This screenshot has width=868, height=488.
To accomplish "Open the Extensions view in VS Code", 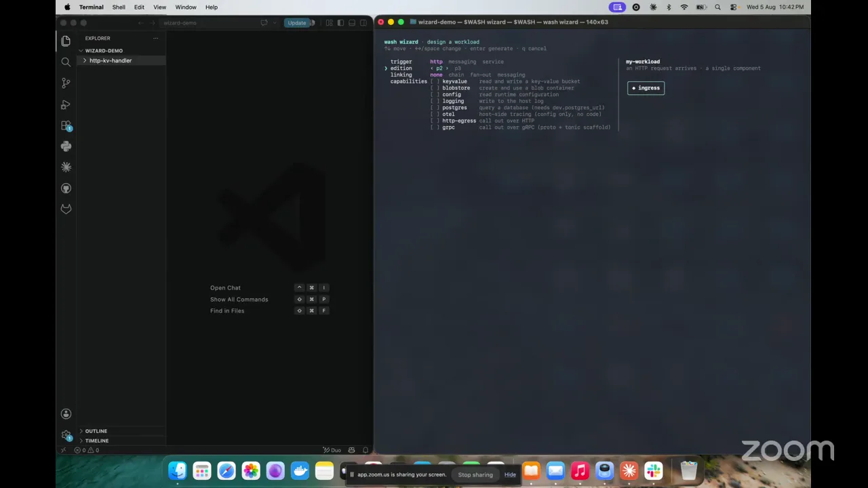I will (66, 125).
